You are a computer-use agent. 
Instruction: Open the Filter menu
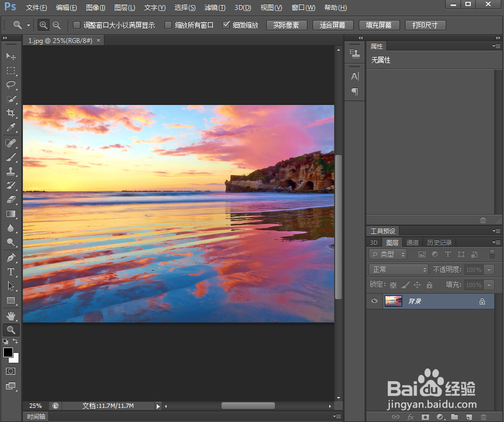click(x=214, y=8)
